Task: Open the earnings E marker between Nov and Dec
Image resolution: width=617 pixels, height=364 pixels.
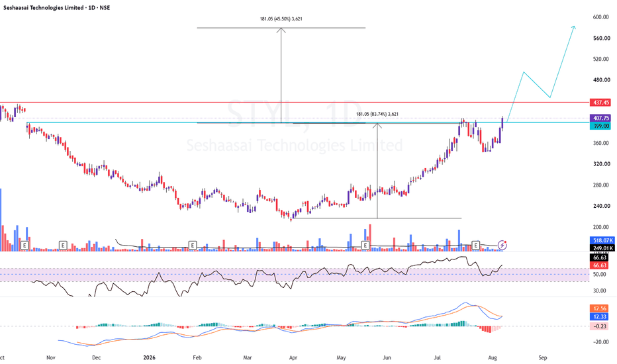Action: [63, 245]
